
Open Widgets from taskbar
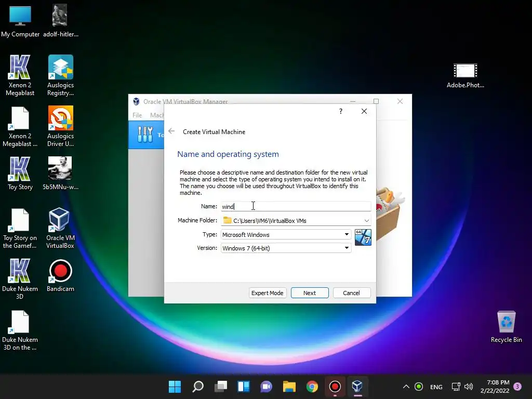coord(244,387)
